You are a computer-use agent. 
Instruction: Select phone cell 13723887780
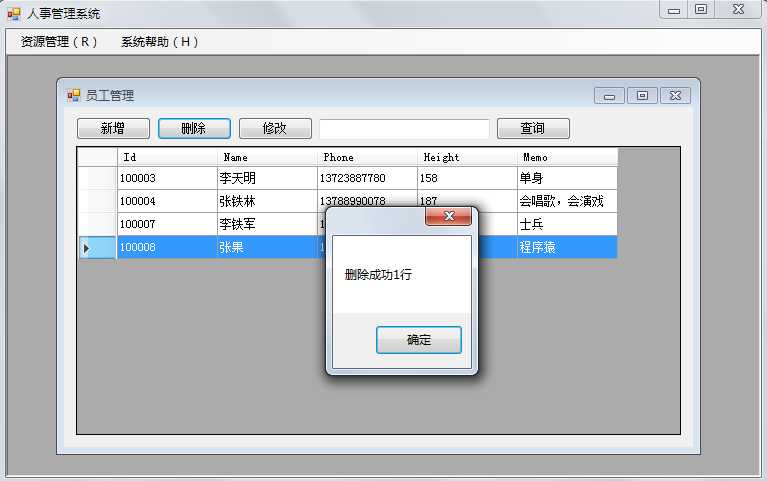point(367,178)
